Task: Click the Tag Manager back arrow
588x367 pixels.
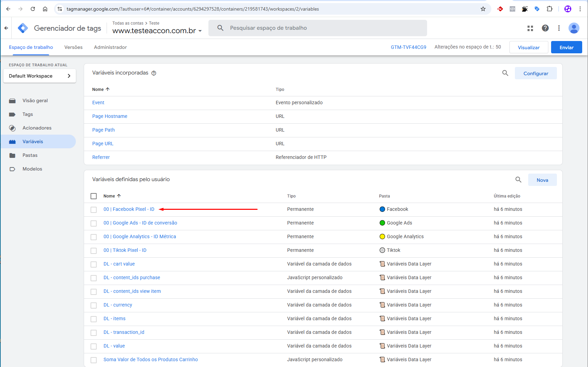Action: (x=6, y=28)
